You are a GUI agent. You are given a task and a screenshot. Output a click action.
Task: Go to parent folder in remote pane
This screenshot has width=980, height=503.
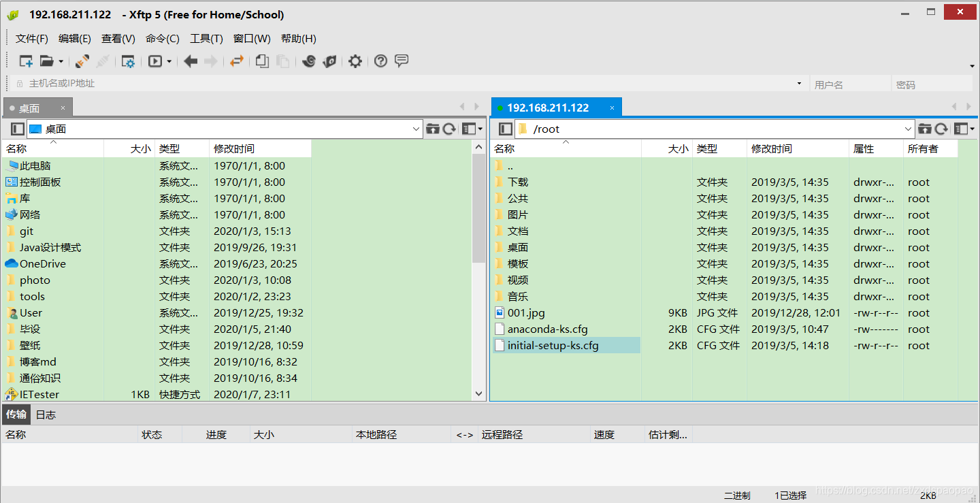click(x=924, y=129)
